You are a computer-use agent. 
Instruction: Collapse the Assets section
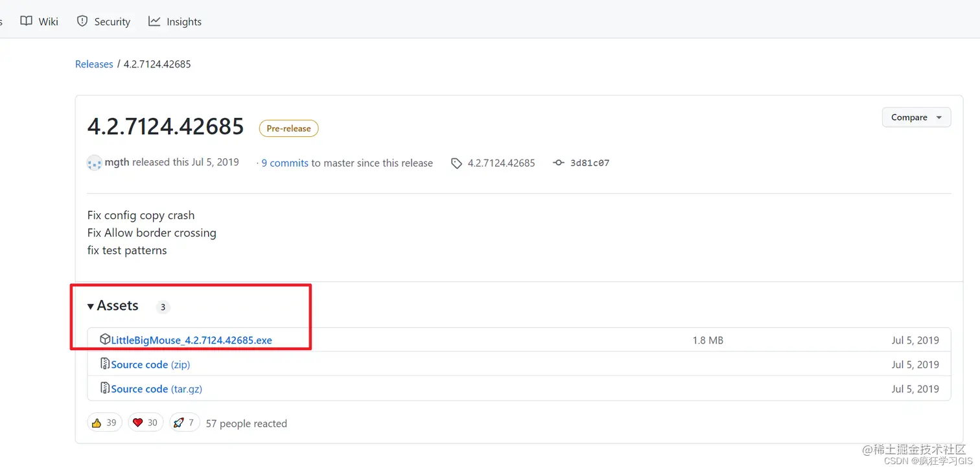(113, 306)
